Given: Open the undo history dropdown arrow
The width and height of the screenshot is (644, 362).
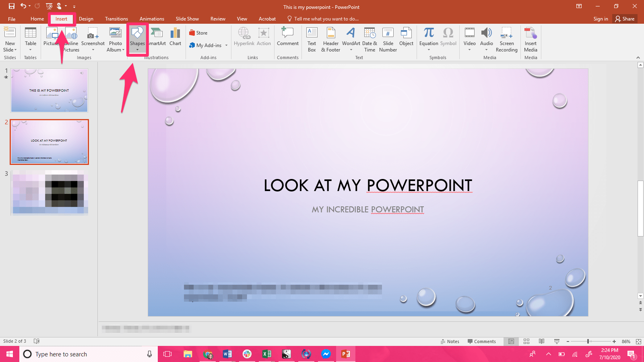Looking at the screenshot, I should pos(30,6).
